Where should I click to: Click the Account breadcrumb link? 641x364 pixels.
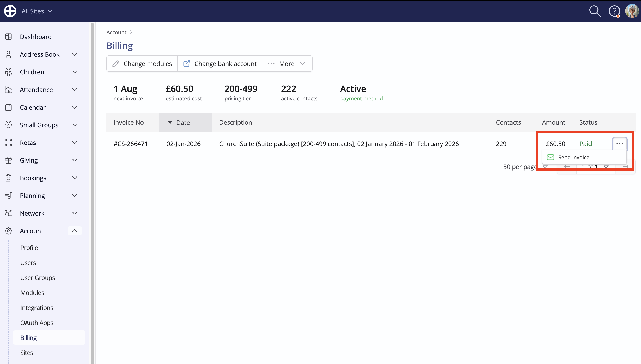tap(116, 32)
